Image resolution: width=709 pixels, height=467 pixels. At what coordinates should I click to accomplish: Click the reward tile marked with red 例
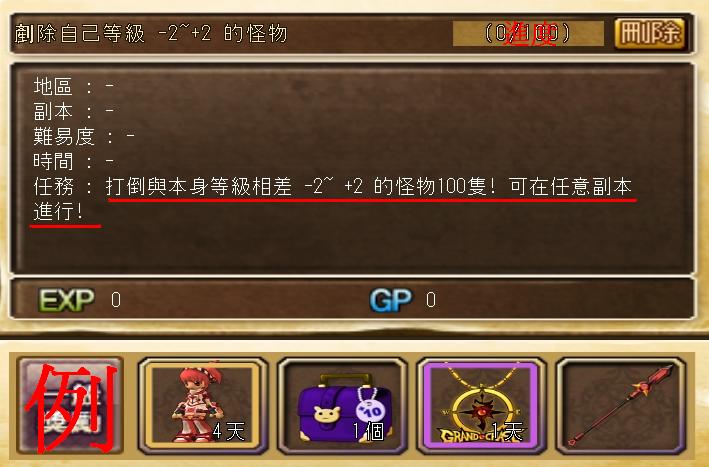70,406
